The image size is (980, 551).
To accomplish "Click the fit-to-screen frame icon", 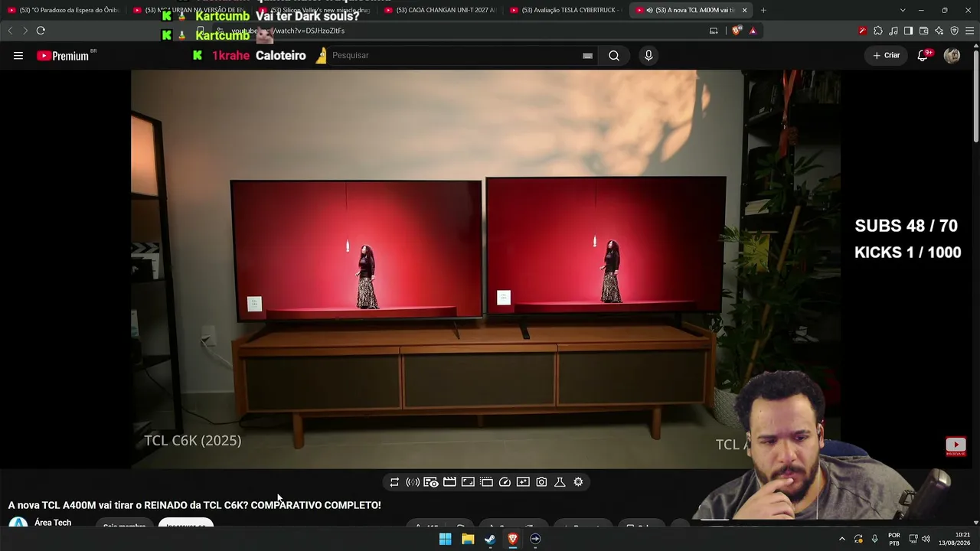I will pyautogui.click(x=468, y=482).
